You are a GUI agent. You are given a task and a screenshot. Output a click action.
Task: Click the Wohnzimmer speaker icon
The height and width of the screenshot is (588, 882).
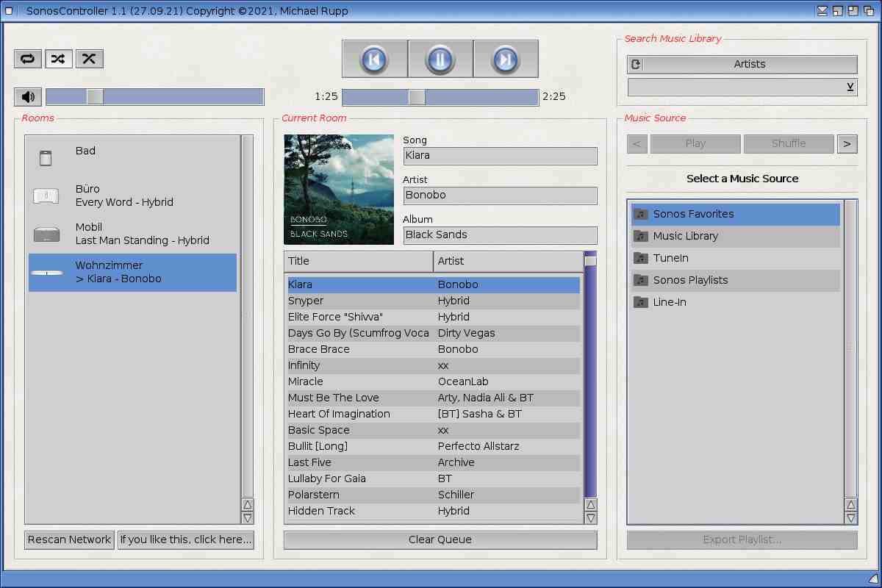point(46,273)
